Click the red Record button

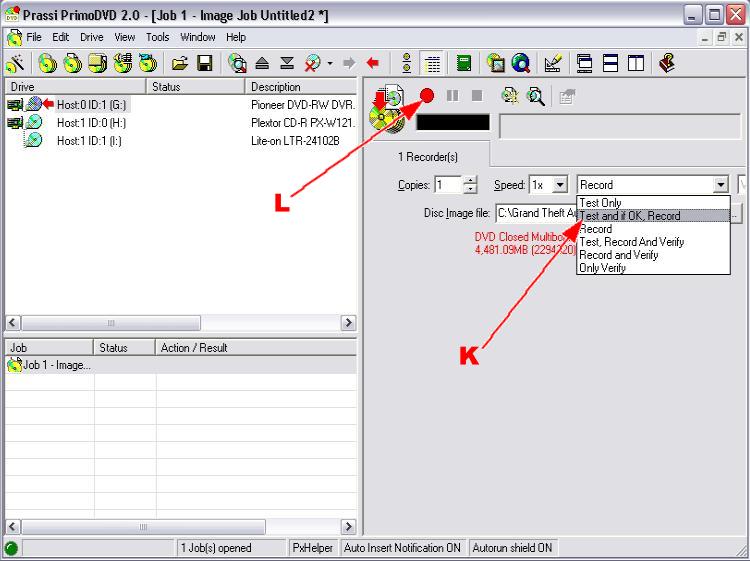[427, 96]
